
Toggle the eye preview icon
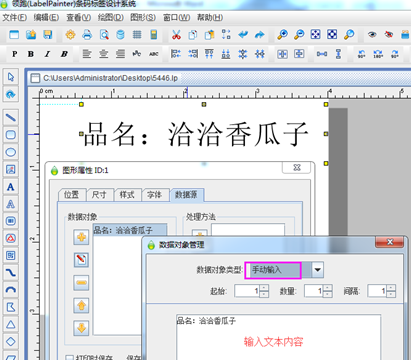pos(372,35)
